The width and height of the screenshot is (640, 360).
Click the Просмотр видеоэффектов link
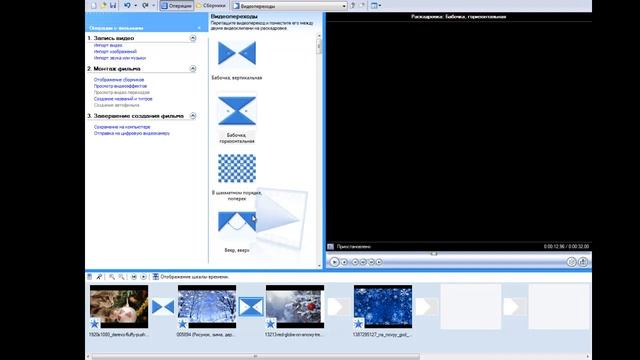120,86
